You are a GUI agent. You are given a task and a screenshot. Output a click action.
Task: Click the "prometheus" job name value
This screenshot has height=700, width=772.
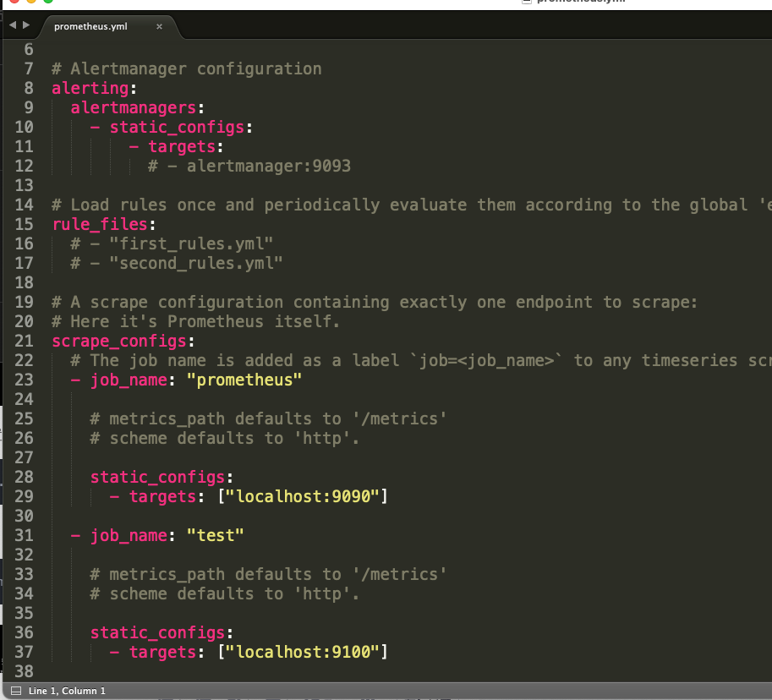coord(244,380)
